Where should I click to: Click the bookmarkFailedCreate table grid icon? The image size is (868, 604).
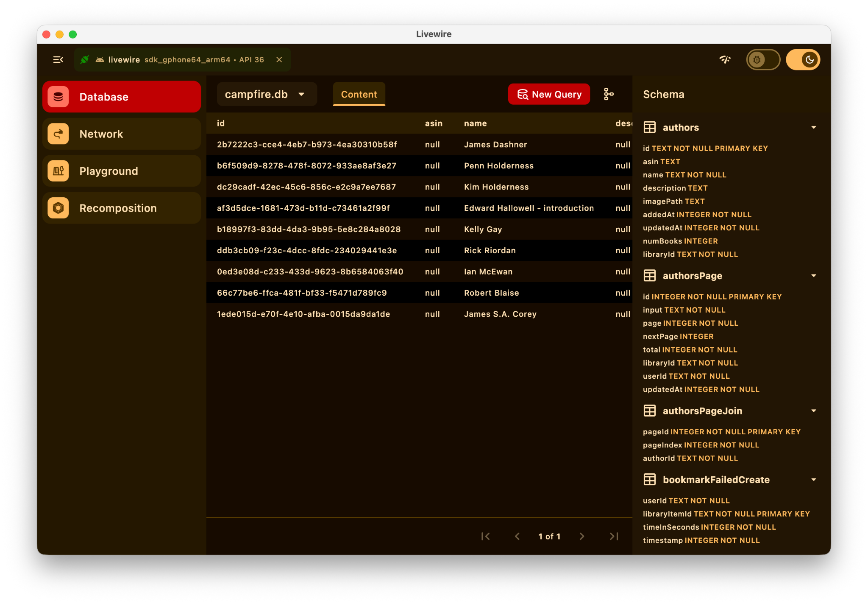coord(650,480)
